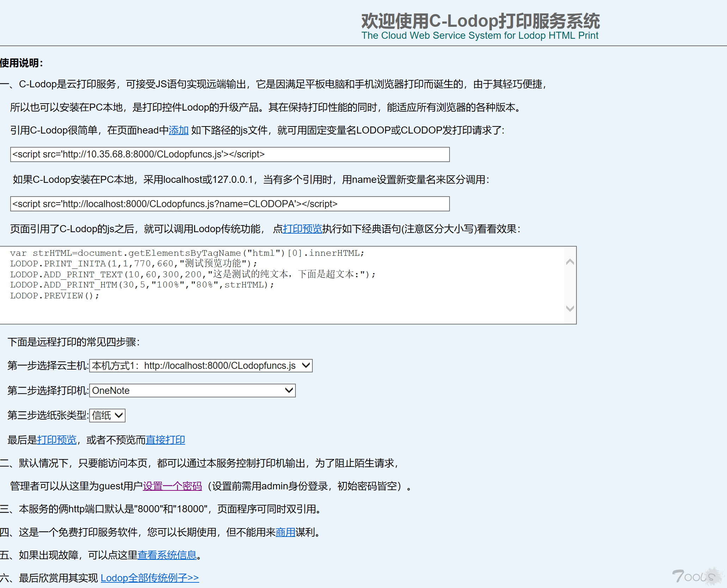The height and width of the screenshot is (588, 727).
Task: Click inside the LODOP code textarea
Action: (x=282, y=285)
